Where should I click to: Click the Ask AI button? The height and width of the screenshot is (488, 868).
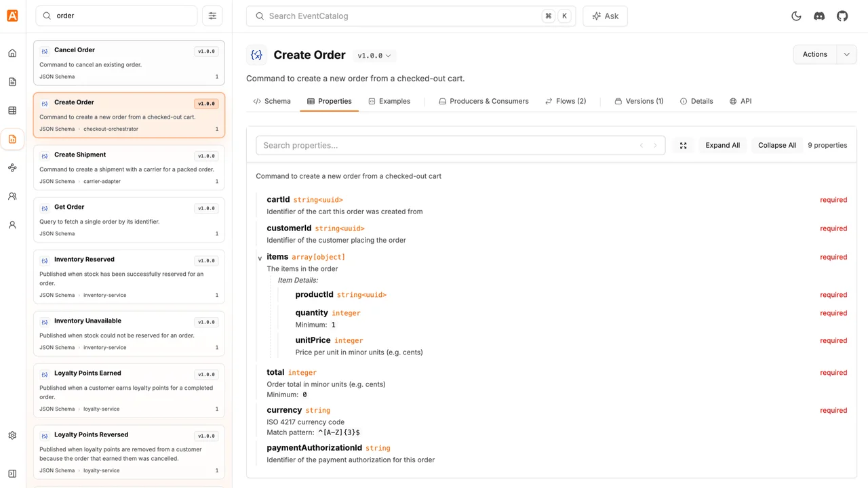pyautogui.click(x=605, y=16)
